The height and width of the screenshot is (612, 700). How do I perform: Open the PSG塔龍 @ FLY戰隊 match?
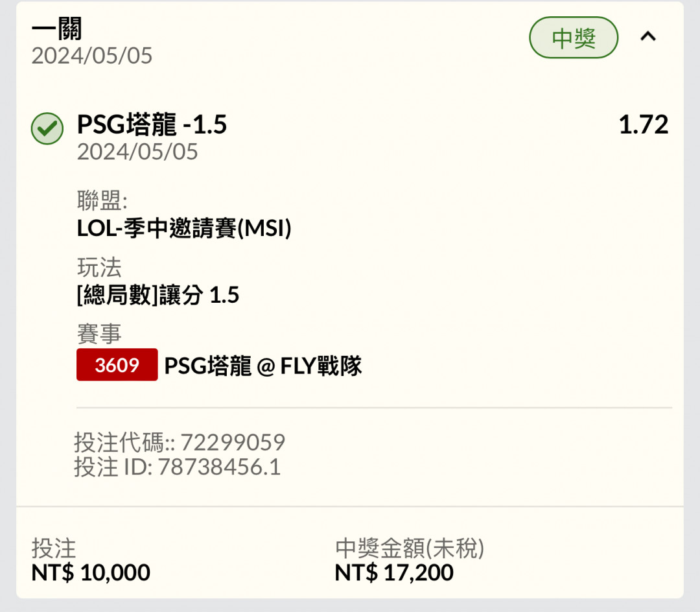(x=263, y=366)
